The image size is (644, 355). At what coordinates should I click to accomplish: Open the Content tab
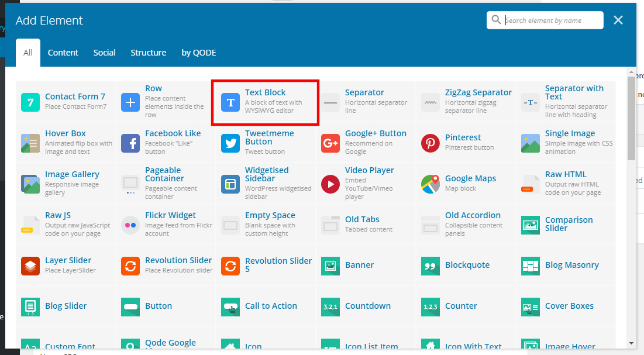(63, 53)
